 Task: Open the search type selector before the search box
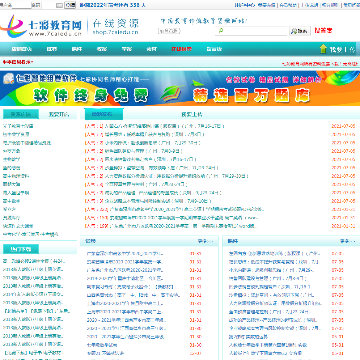[169, 31]
